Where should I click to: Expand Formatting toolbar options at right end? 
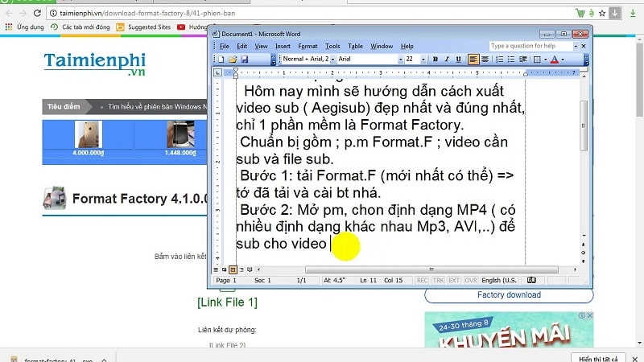click(x=586, y=60)
